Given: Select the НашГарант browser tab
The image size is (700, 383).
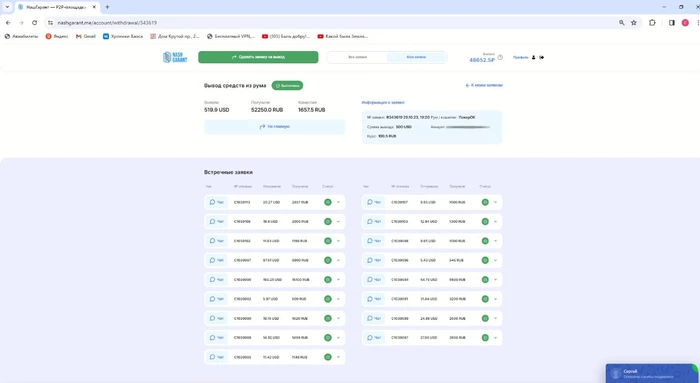Looking at the screenshot, I should click(x=56, y=7).
